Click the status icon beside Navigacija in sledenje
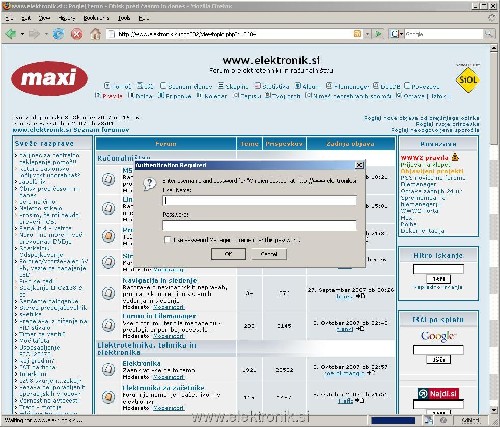Viewport: 500px width, 427px height. [x=108, y=293]
